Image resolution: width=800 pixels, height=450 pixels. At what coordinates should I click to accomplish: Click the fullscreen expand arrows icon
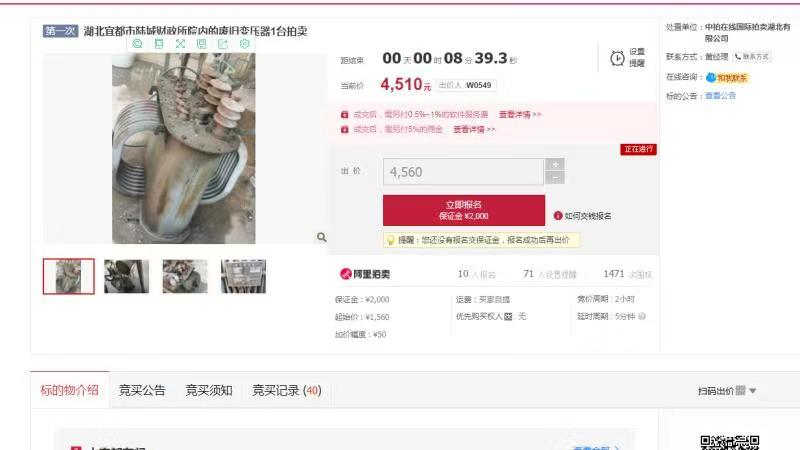click(x=180, y=44)
